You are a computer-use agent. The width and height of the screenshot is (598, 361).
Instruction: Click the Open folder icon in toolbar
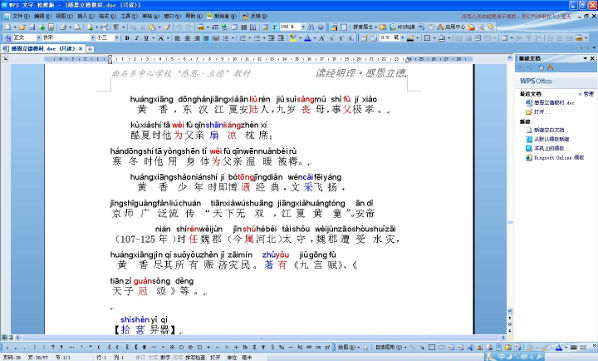(22, 27)
